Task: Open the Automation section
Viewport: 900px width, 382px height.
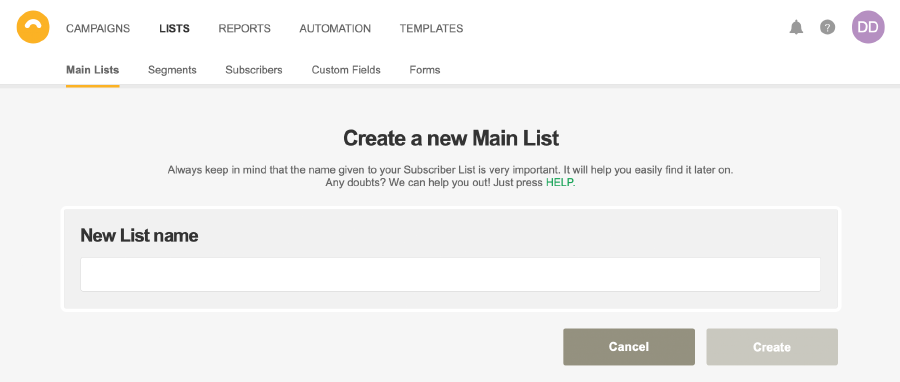Action: pyautogui.click(x=335, y=28)
